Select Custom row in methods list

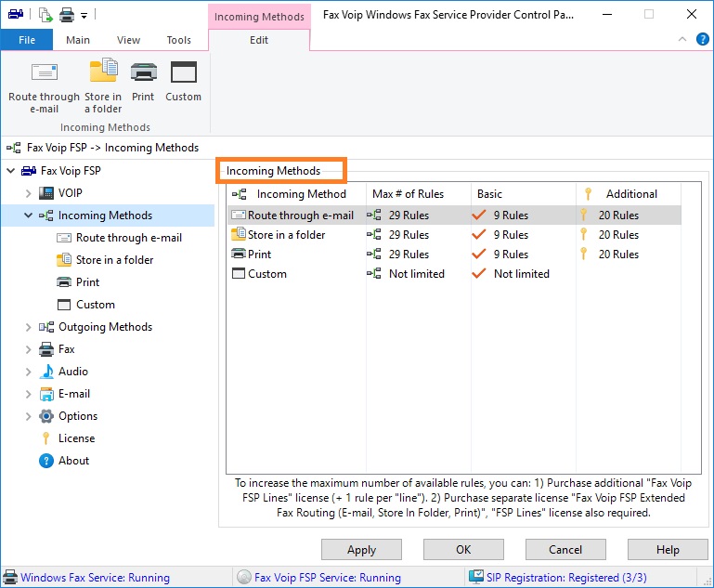click(454, 274)
